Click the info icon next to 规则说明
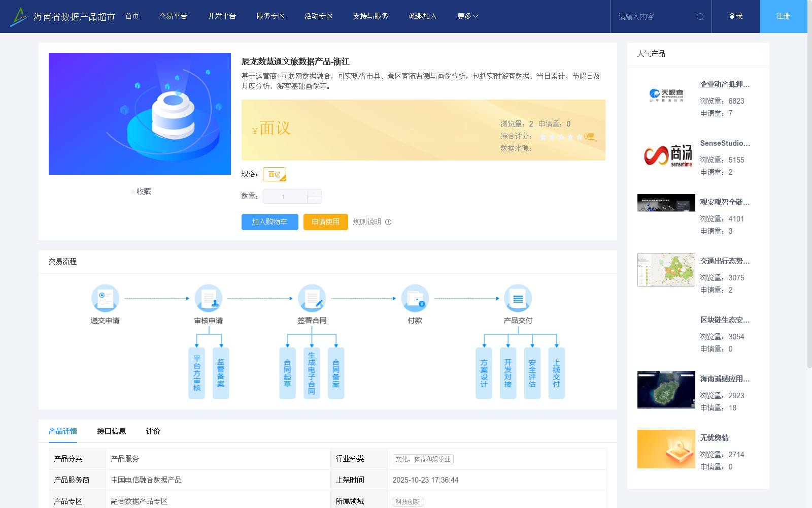This screenshot has height=508, width=812. coord(388,222)
